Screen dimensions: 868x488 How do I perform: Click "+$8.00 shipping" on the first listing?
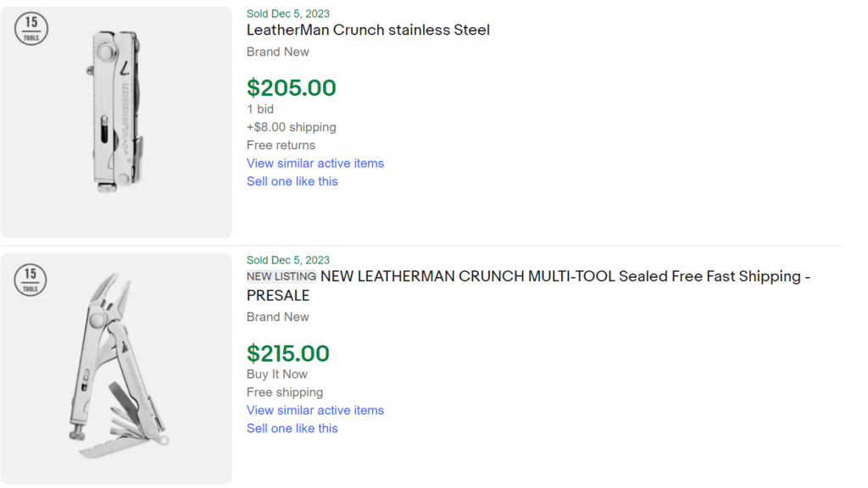coord(292,127)
